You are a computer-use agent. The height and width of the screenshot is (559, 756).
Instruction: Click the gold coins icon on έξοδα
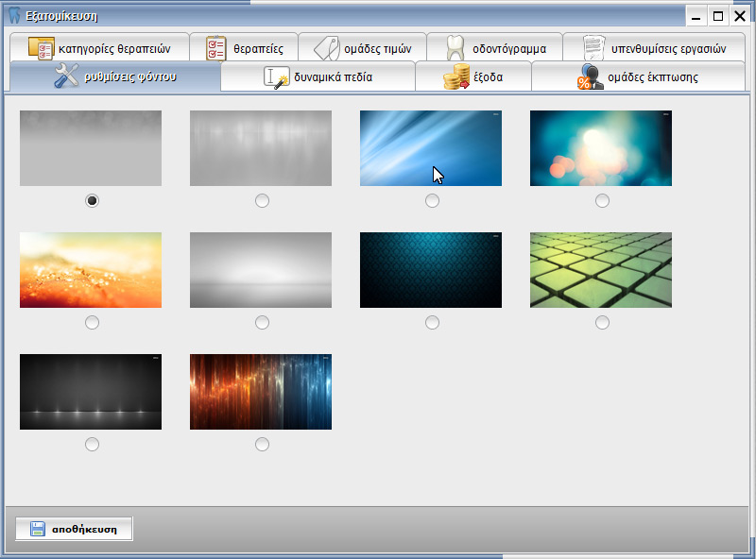pyautogui.click(x=456, y=76)
